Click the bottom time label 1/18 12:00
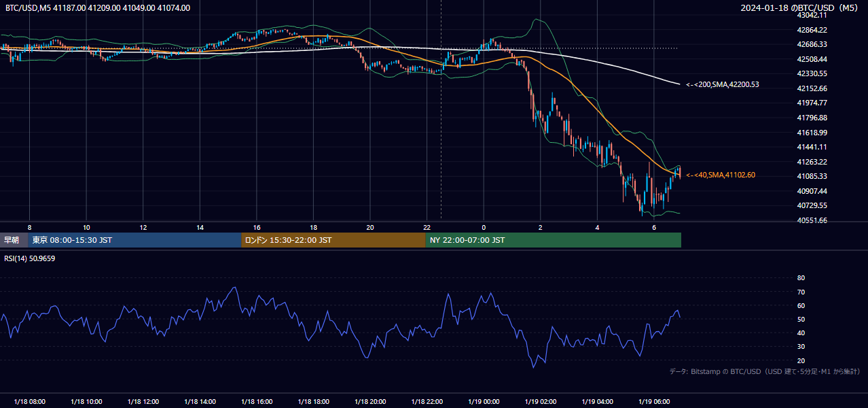The width and height of the screenshot is (868, 408). (143, 401)
